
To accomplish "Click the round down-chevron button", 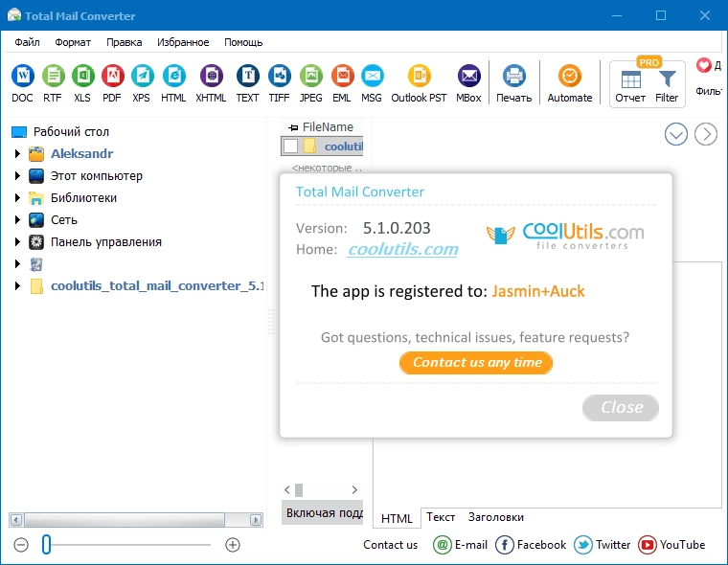I will click(x=676, y=134).
